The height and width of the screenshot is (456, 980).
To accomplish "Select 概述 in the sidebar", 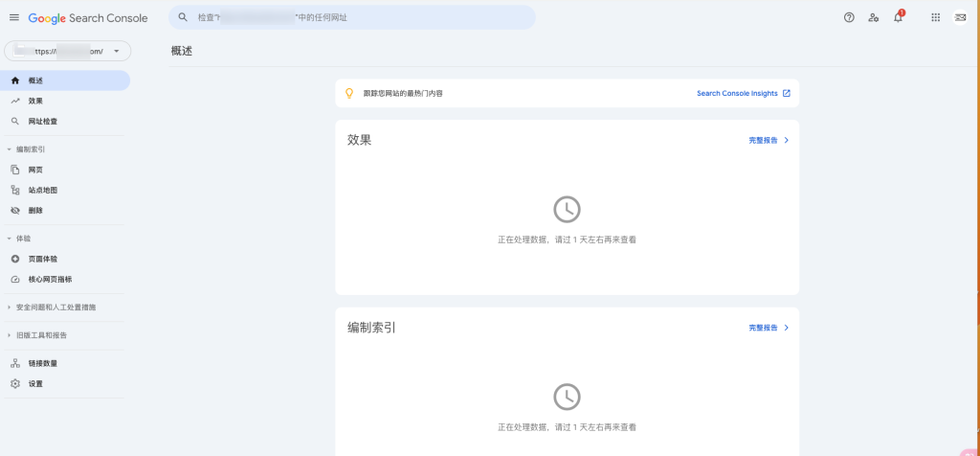I will (x=65, y=80).
